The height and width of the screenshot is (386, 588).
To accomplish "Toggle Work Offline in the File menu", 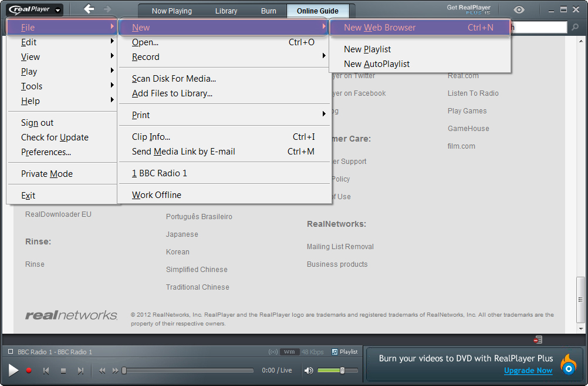I will click(224, 195).
